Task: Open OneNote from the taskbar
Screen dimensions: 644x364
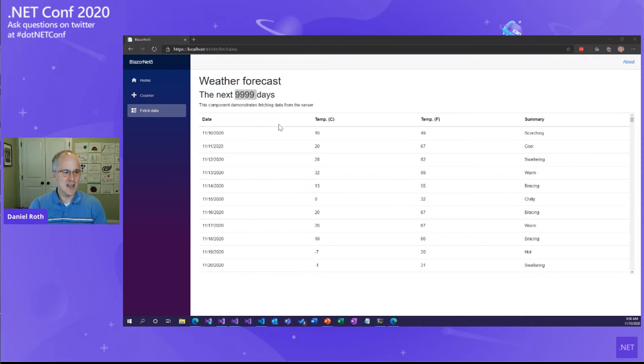Action: (x=354, y=321)
